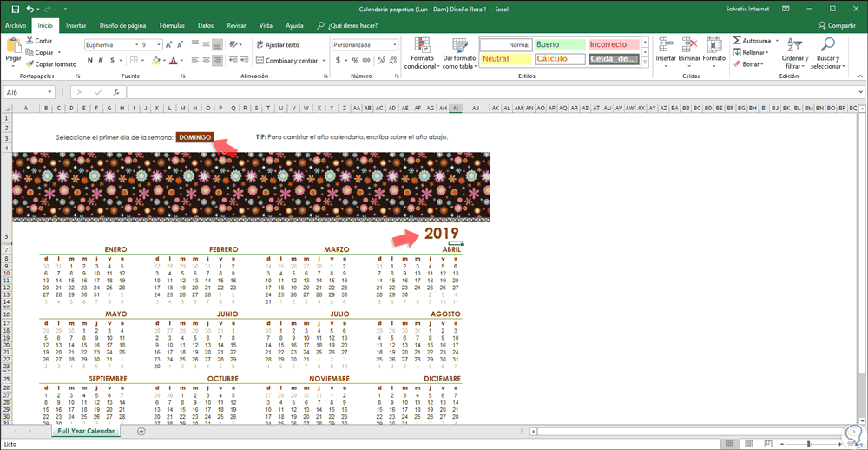Open Ordenar y filtrar menu

point(794,53)
